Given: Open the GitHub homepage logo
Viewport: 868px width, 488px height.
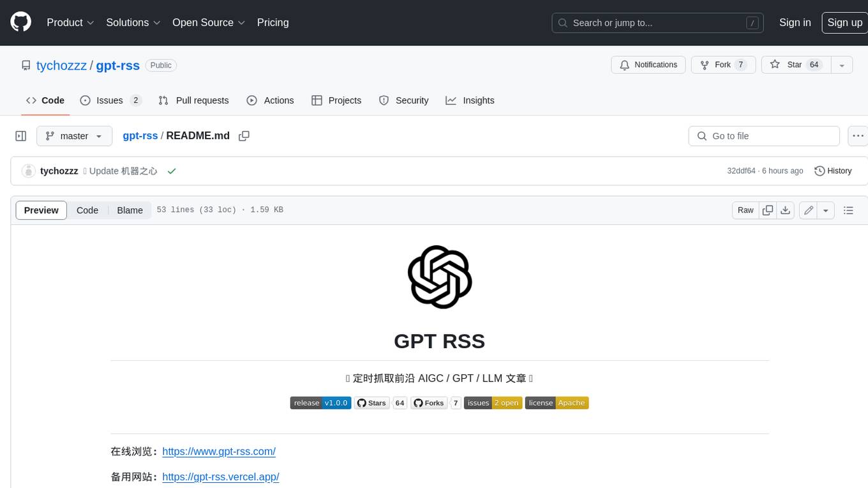Looking at the screenshot, I should click(x=20, y=22).
